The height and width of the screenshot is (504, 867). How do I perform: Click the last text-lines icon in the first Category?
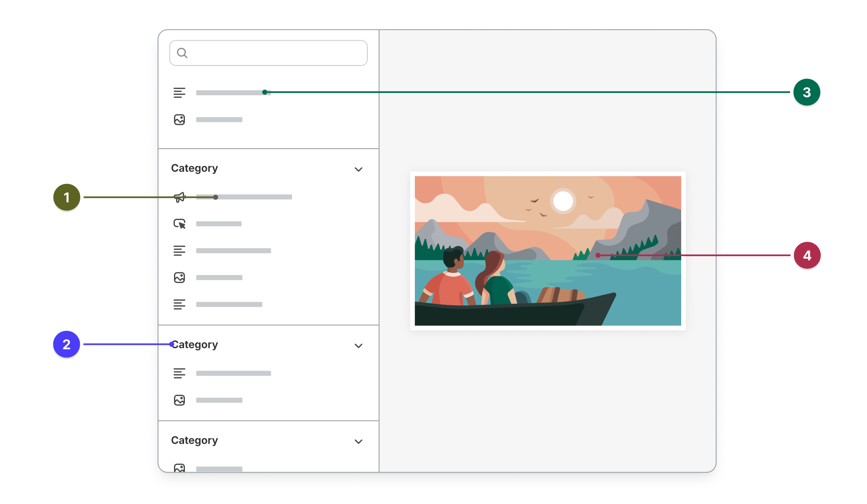(179, 304)
